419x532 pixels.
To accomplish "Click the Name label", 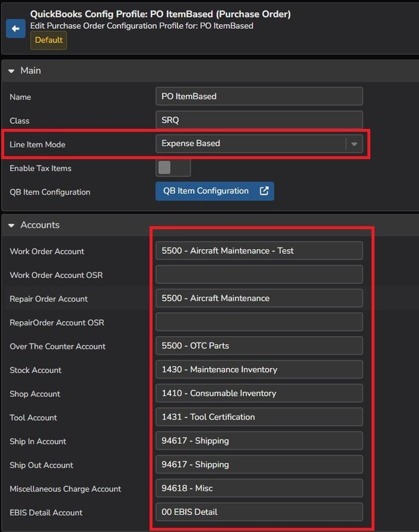I will point(21,97).
